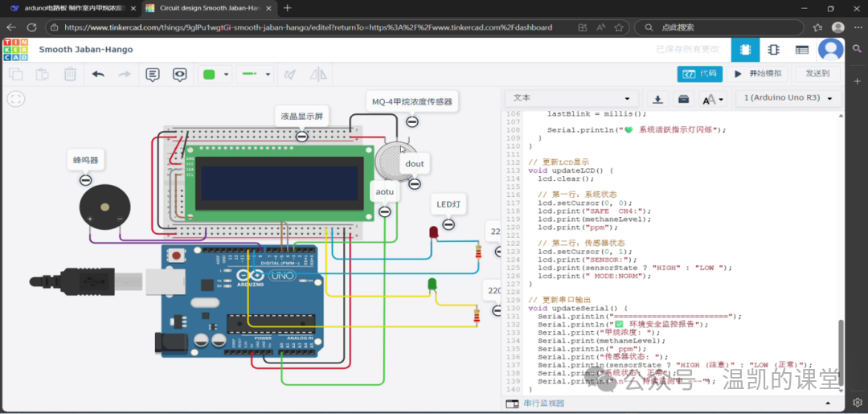Viewport: 868px width, 414px height.
Task: Add page to favorites with star icon
Action: tap(619, 27)
